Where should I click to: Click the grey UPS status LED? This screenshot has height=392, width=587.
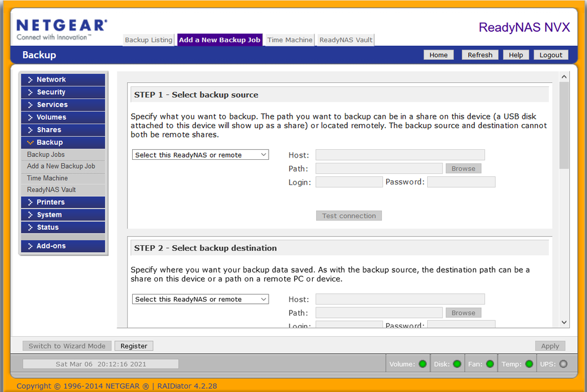(x=563, y=364)
